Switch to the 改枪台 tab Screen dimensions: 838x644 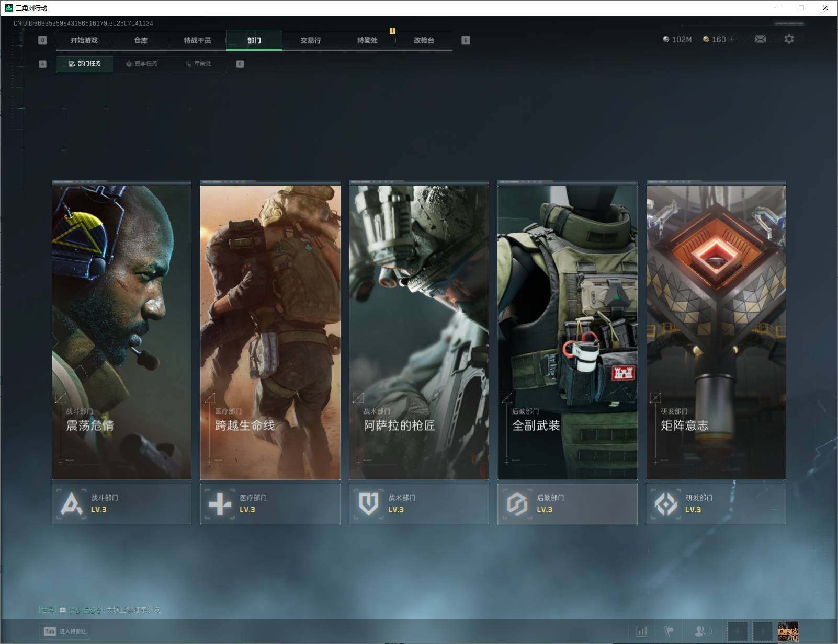coord(424,40)
